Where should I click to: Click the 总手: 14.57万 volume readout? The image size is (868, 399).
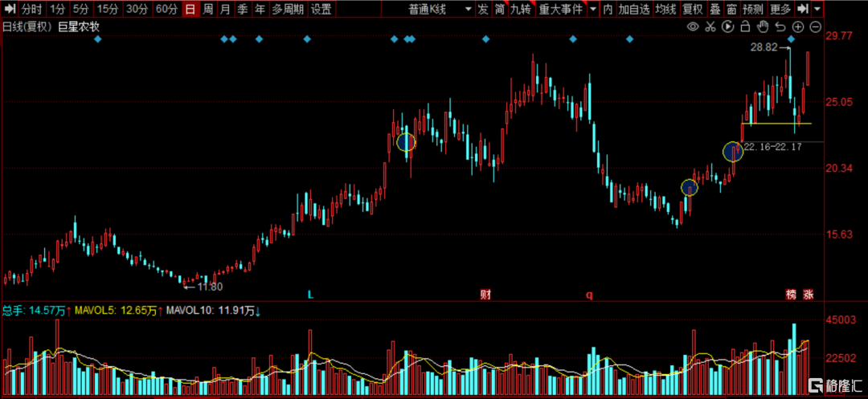coord(35,311)
